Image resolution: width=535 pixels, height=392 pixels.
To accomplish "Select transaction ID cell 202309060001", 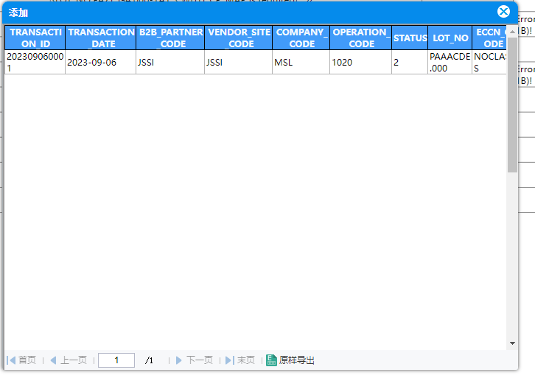I will click(x=35, y=62).
